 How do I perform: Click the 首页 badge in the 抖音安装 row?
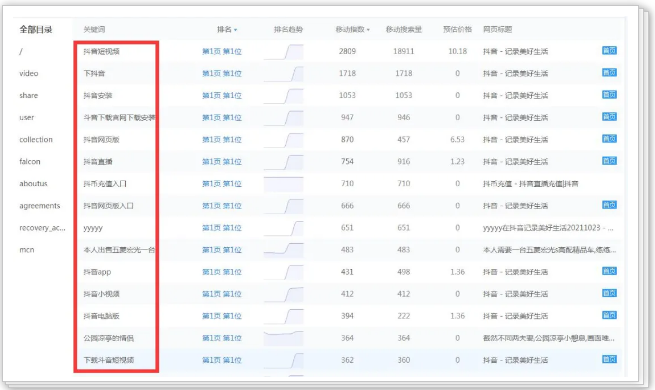coord(609,95)
